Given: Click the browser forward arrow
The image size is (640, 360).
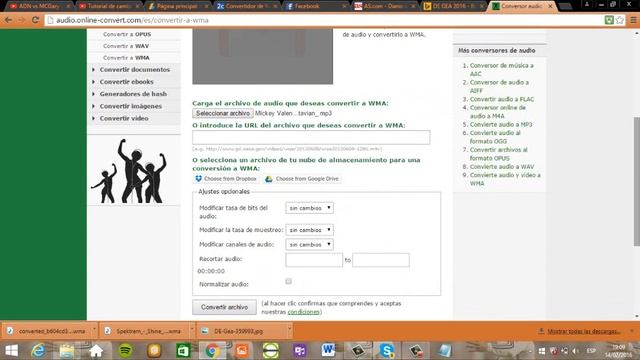Looking at the screenshot, I should [22, 20].
